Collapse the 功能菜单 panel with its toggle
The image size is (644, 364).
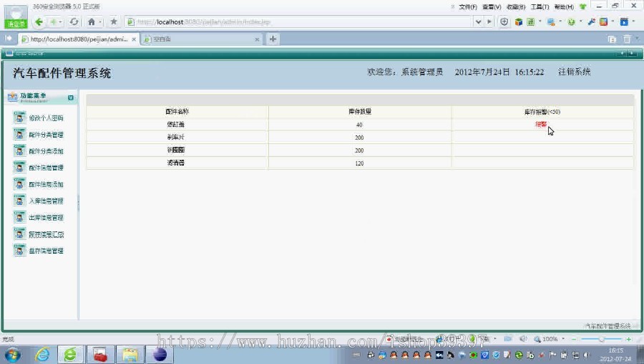pos(71,97)
